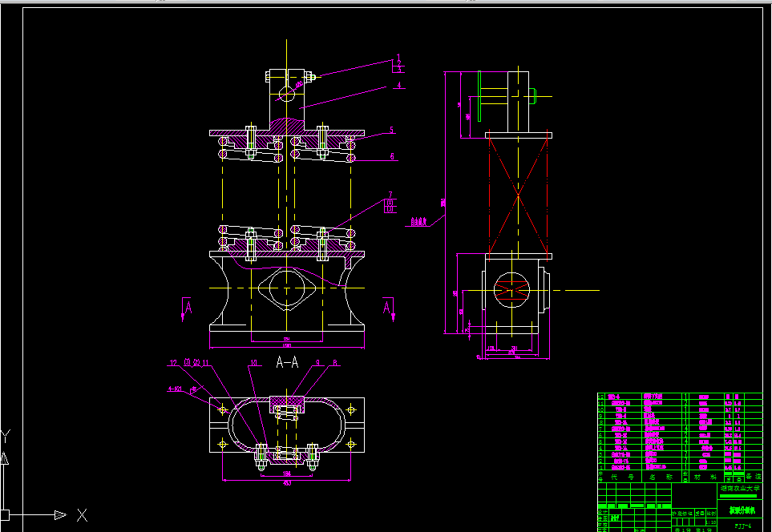Select part callout 9 in section view
Screen dimensions: 772x532
point(318,363)
